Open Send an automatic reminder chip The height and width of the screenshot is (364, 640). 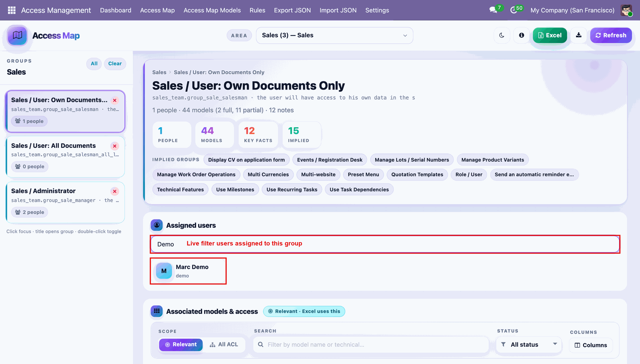click(x=534, y=175)
